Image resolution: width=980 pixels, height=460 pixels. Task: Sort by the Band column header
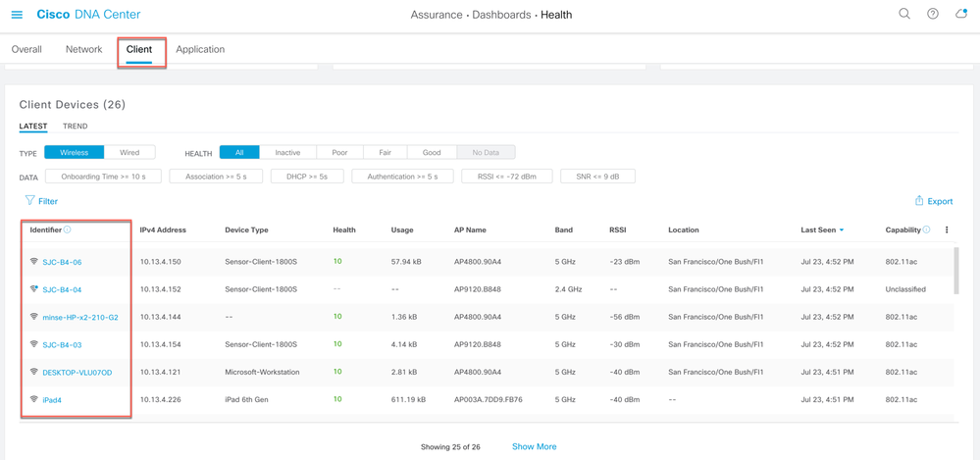pyautogui.click(x=564, y=230)
